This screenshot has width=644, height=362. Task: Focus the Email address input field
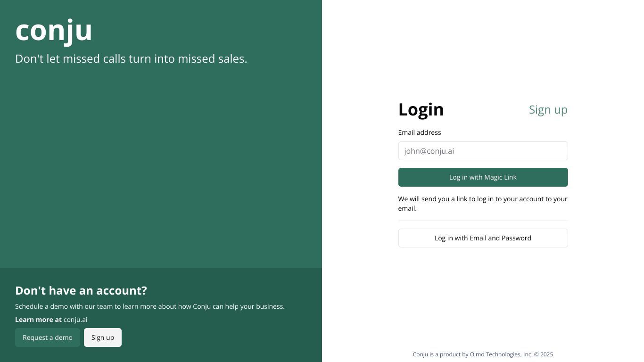[x=483, y=151]
